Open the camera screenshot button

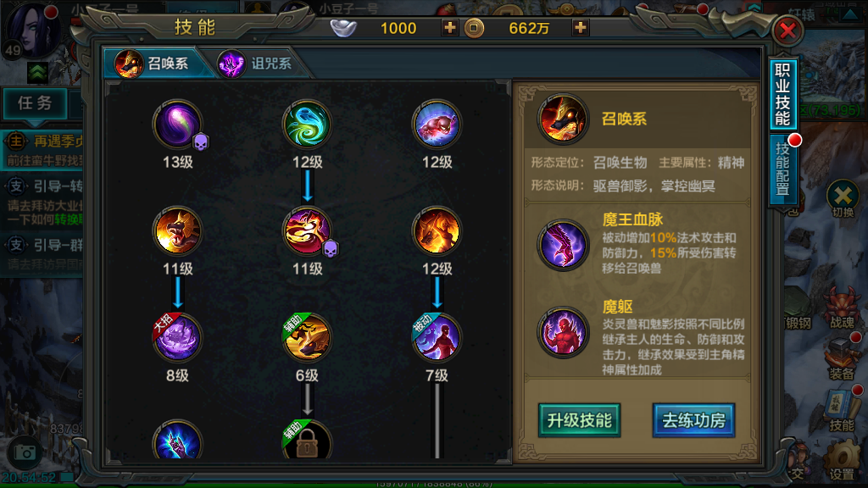[25, 452]
